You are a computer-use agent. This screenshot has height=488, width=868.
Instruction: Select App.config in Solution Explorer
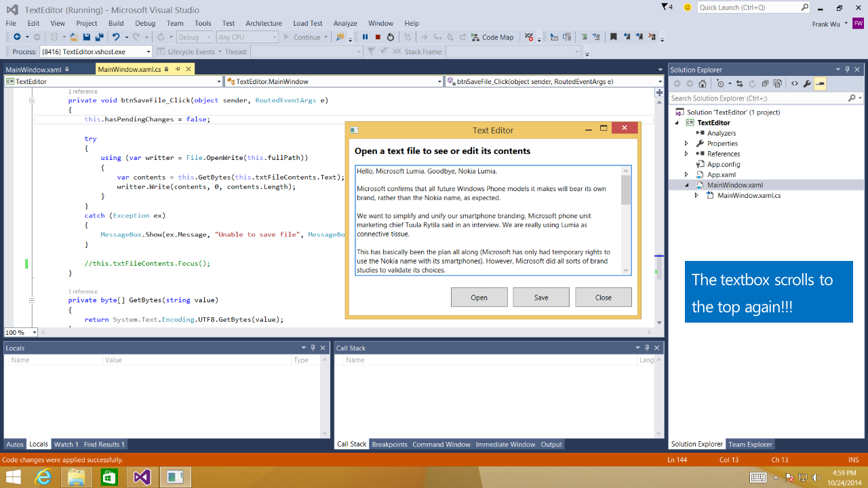pyautogui.click(x=724, y=164)
